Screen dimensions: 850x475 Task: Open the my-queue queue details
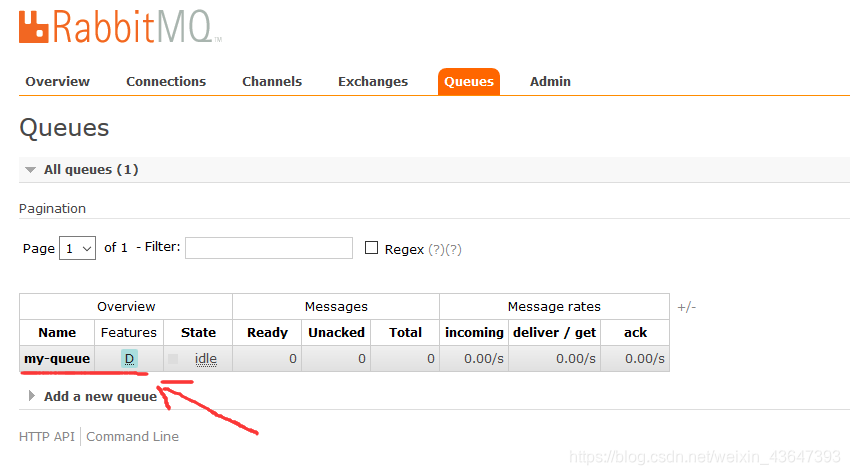point(57,358)
